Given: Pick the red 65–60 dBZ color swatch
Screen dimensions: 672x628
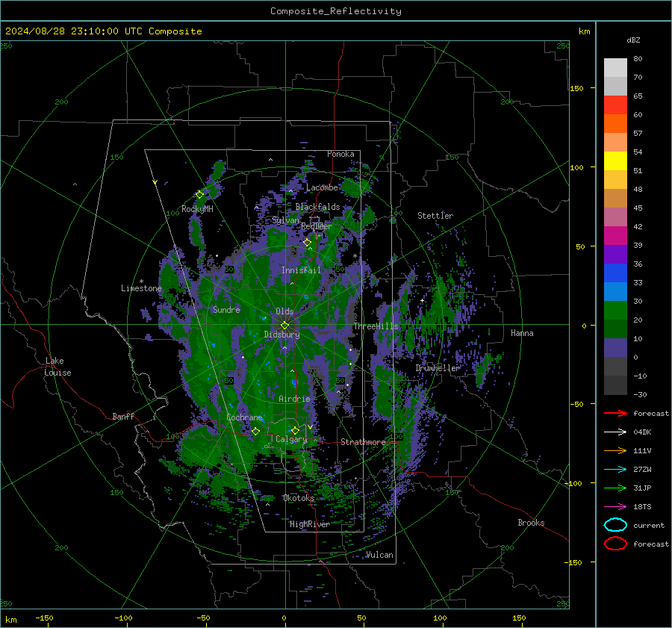Looking at the screenshot, I should coord(615,105).
